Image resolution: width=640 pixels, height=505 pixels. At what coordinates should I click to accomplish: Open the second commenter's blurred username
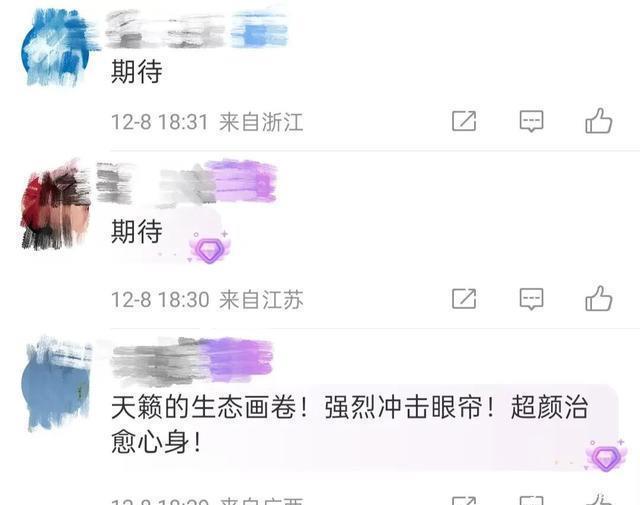point(187,182)
